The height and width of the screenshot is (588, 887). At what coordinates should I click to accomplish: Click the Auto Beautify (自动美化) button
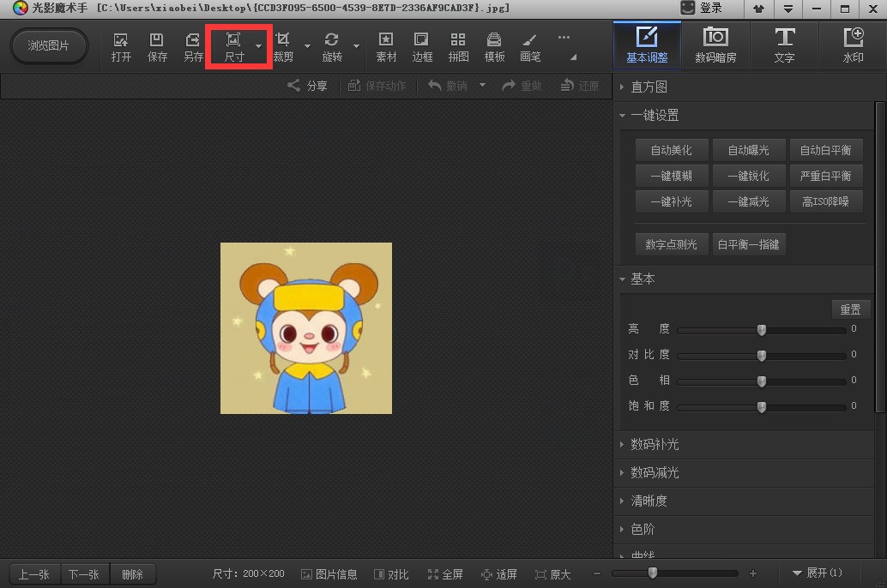[x=671, y=150]
